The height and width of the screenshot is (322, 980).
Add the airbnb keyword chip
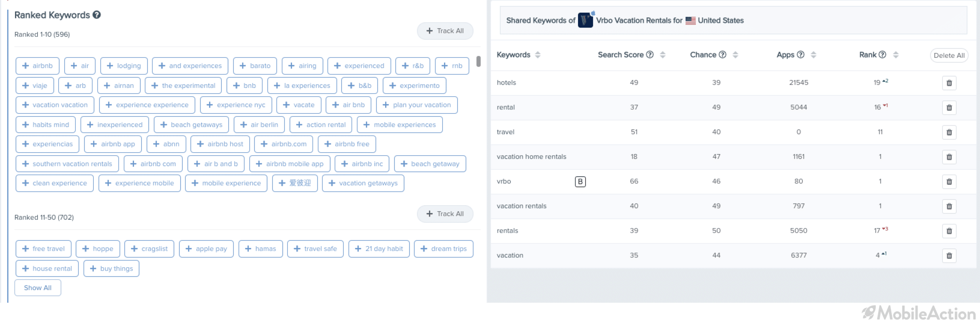pos(37,66)
